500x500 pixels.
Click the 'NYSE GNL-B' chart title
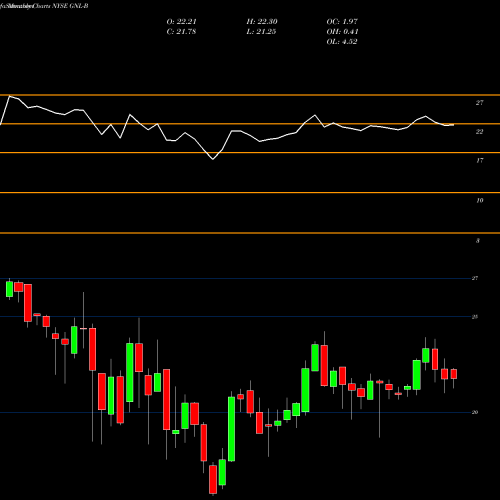click(70, 6)
